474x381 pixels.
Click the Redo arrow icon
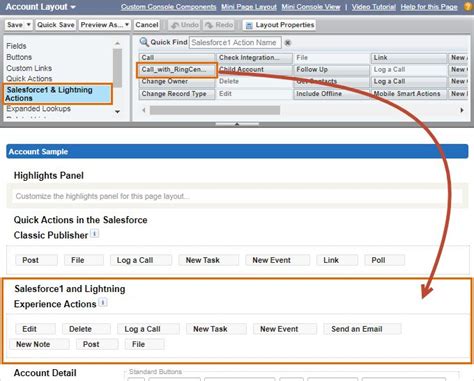pos(209,25)
